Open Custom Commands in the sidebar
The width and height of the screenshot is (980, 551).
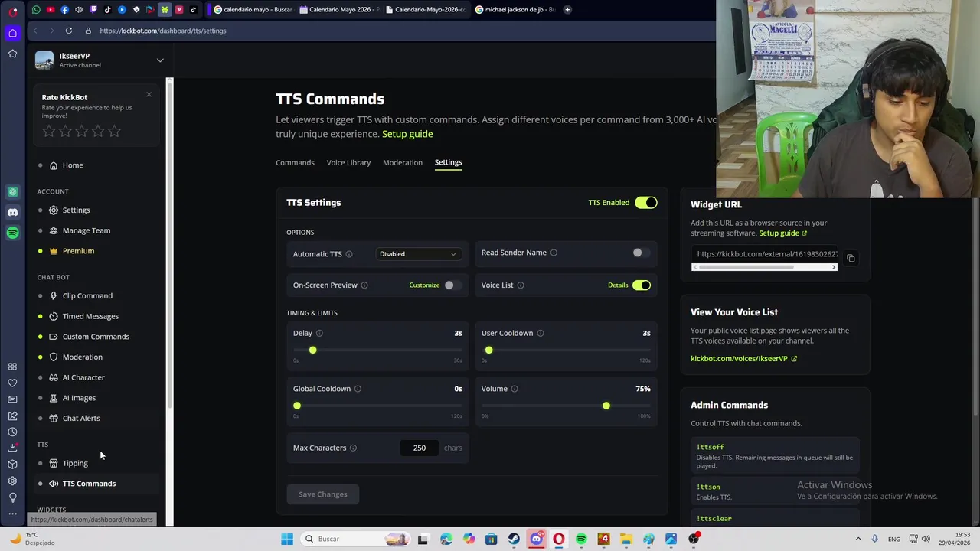(96, 337)
